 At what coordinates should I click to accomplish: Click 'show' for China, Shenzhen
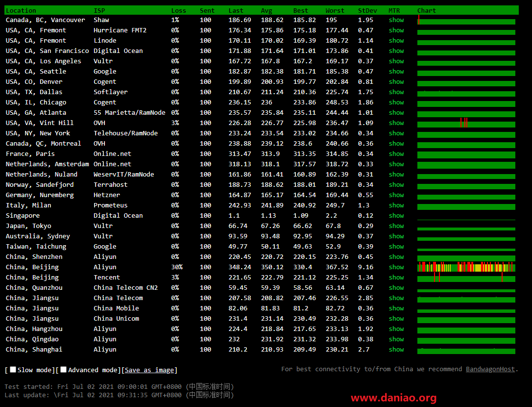pyautogui.click(x=396, y=257)
